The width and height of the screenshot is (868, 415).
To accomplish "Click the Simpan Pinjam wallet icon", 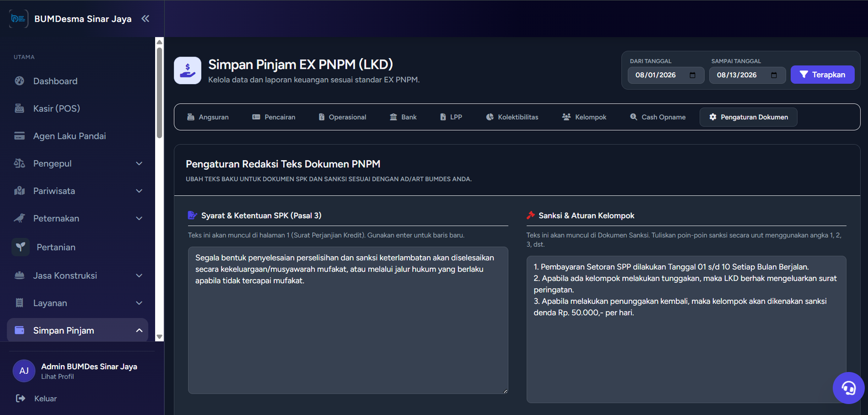I will click(20, 330).
